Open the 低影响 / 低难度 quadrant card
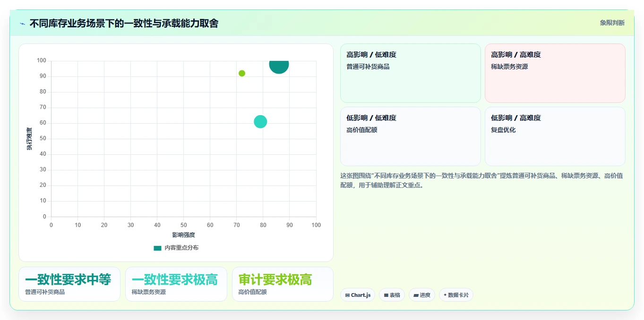Viewport: 644px width, 320px height. 411,136
